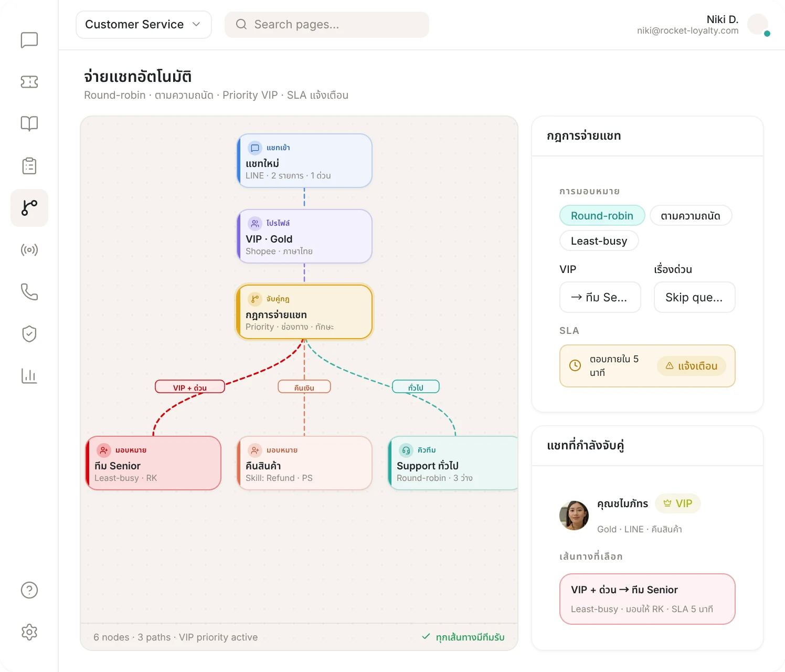Select the Least-busy assignment option

(x=599, y=241)
